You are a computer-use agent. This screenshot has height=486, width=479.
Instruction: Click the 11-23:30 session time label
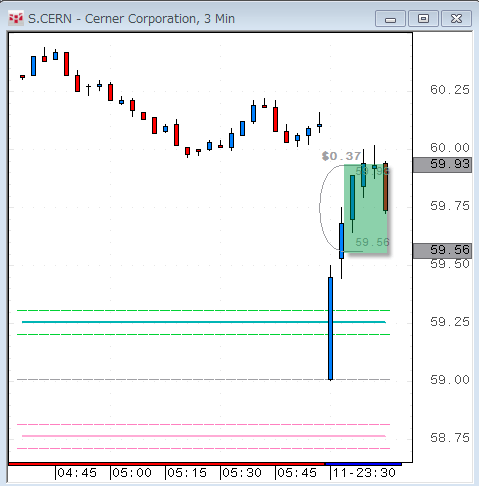pyautogui.click(x=364, y=473)
